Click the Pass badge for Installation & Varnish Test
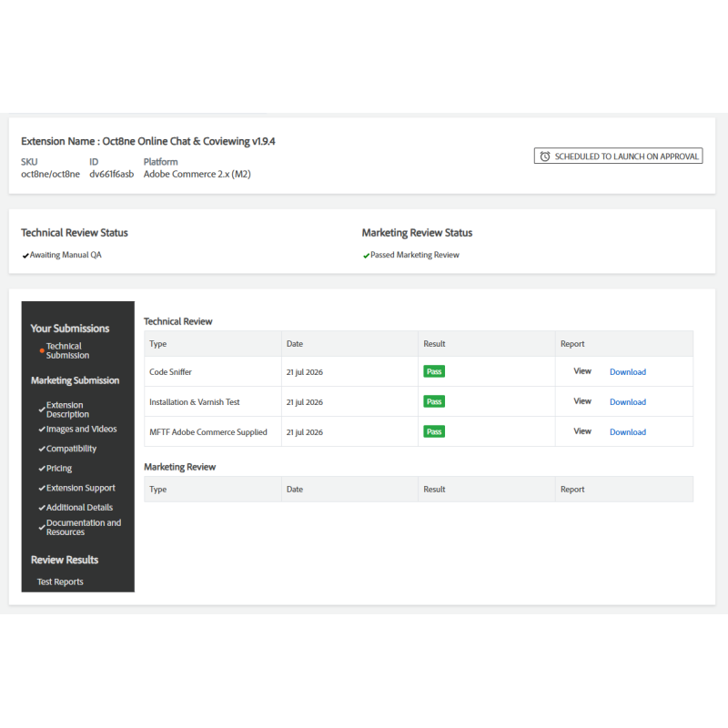This screenshot has width=728, height=728. pyautogui.click(x=434, y=401)
